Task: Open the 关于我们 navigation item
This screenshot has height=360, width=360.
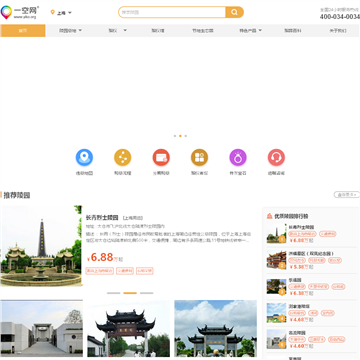Action: click(x=338, y=30)
